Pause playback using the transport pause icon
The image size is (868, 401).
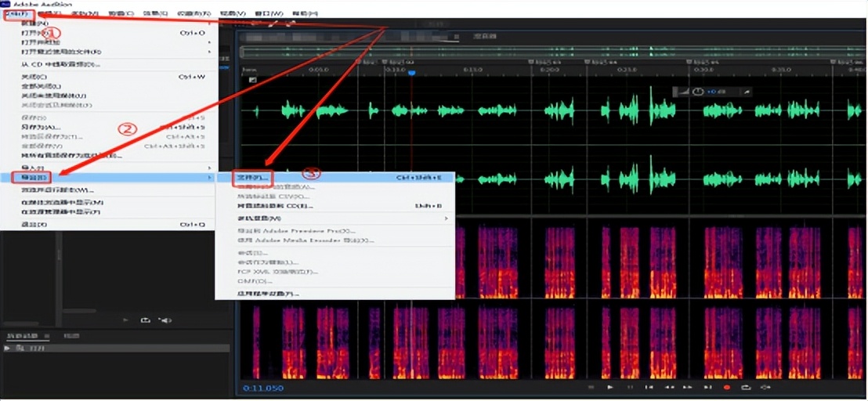click(x=631, y=387)
